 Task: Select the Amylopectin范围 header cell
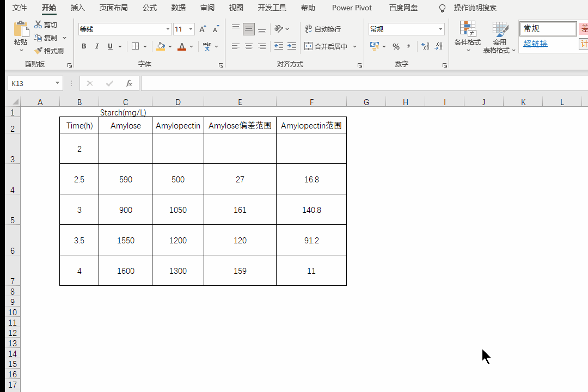(x=311, y=125)
